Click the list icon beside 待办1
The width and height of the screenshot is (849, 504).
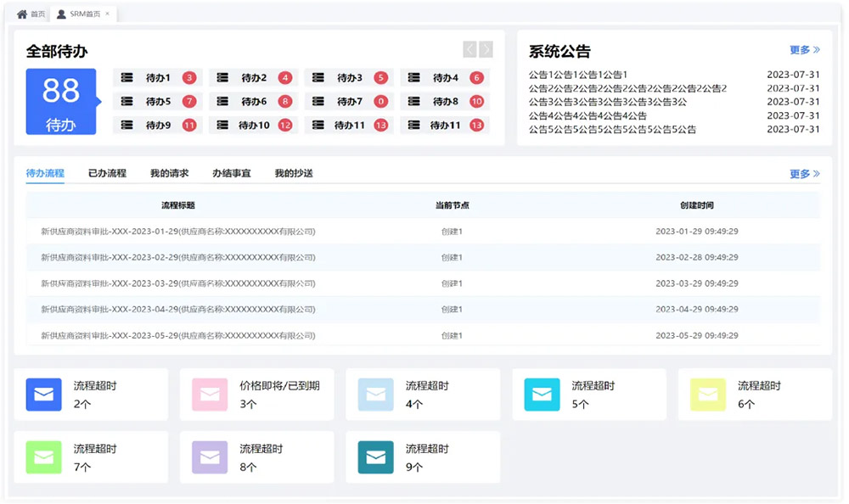coord(127,78)
